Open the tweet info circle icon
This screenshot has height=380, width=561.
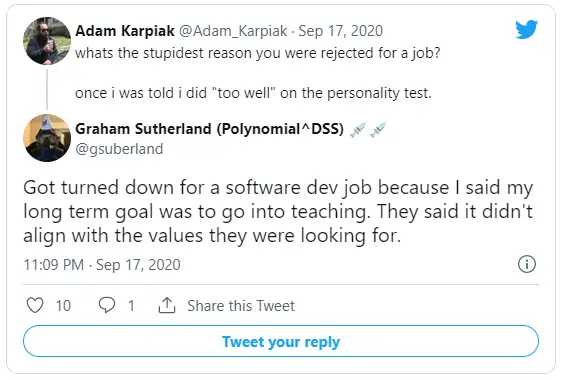pyautogui.click(x=527, y=264)
